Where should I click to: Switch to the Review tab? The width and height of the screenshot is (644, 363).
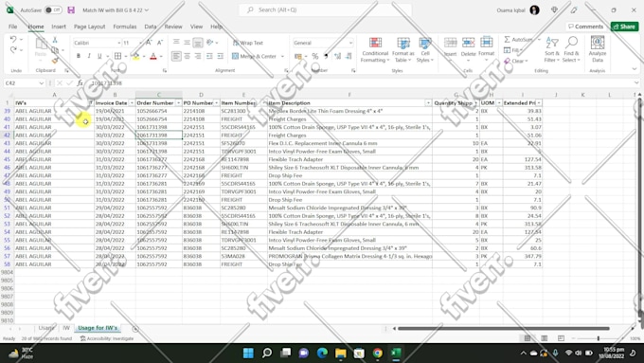pos(173,27)
